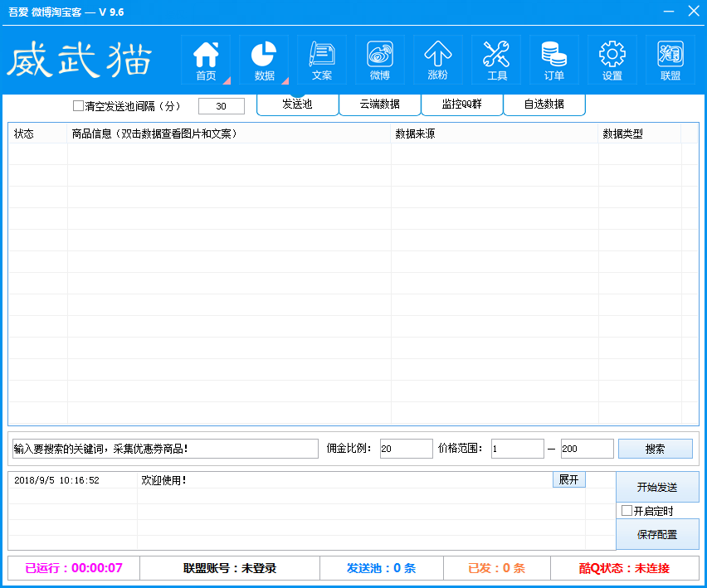This screenshot has width=707, height=588.
Task: Select the 自选数据 tab
Action: pos(544,104)
